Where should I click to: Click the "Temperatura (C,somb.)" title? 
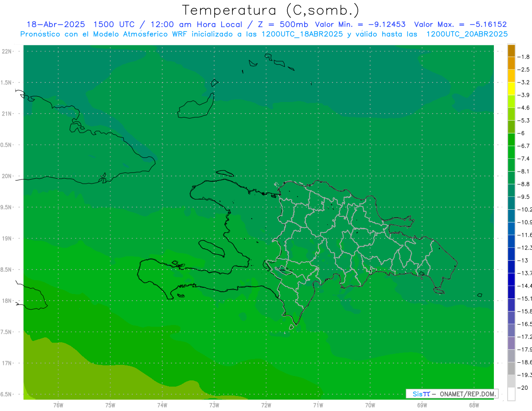pos(270,11)
